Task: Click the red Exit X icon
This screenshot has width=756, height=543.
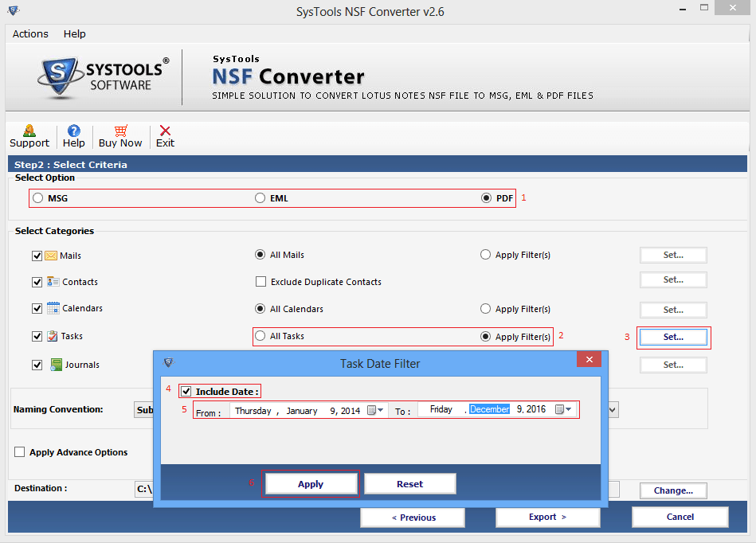Action: click(x=165, y=131)
